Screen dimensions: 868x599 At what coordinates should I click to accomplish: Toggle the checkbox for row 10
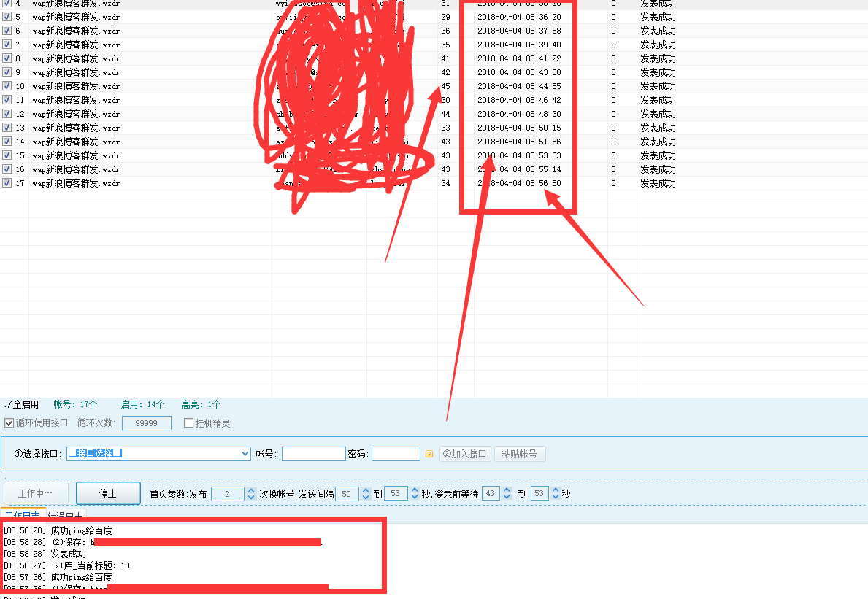click(x=7, y=86)
